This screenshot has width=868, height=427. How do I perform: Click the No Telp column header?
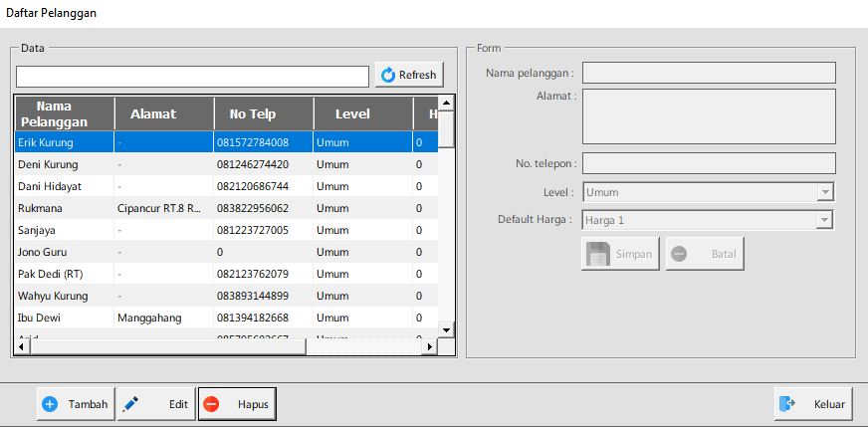(264, 113)
